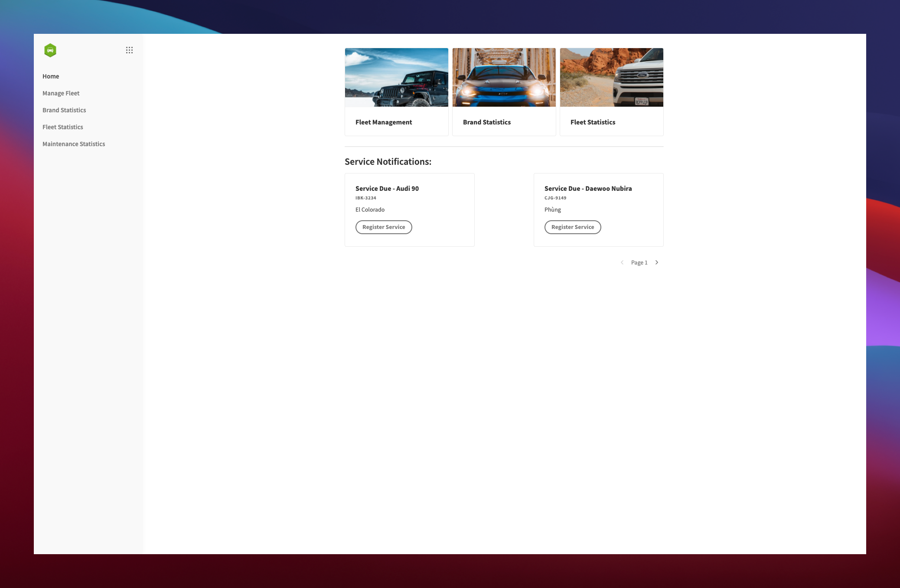This screenshot has height=588, width=900.
Task: Select Home from the sidebar menu
Action: click(51, 75)
